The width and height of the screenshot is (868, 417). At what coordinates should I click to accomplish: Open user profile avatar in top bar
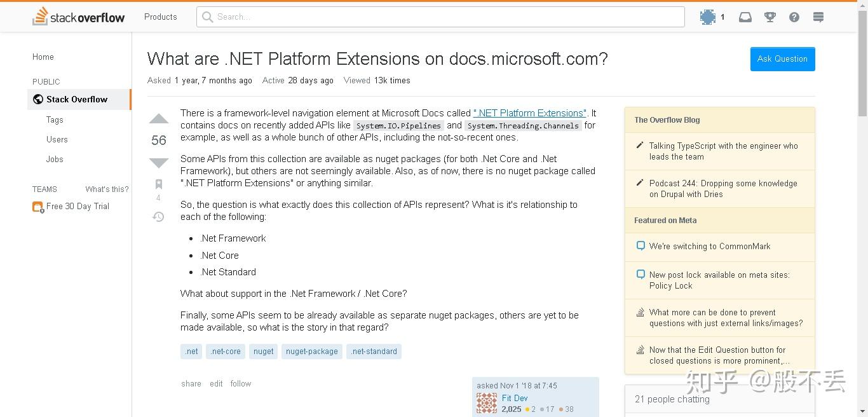[708, 17]
